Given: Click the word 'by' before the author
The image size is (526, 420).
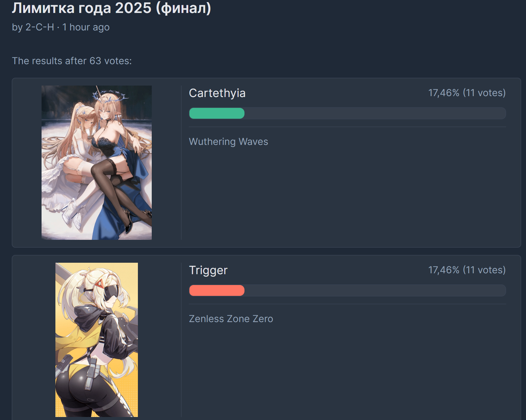Looking at the screenshot, I should [x=17, y=27].
